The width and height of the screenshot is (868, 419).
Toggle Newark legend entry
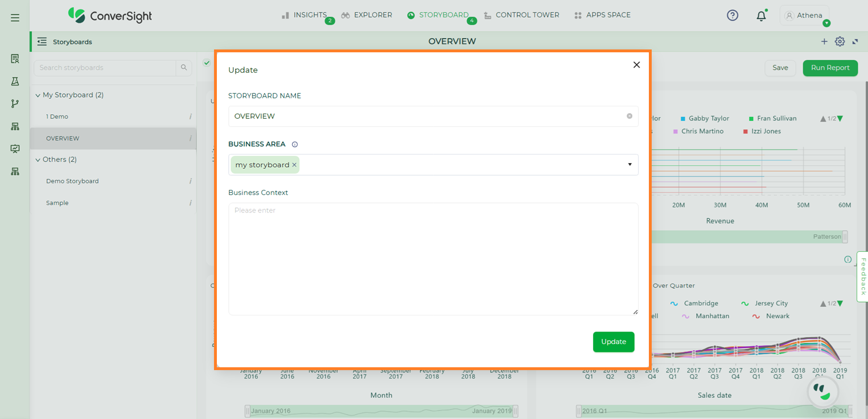pos(771,316)
